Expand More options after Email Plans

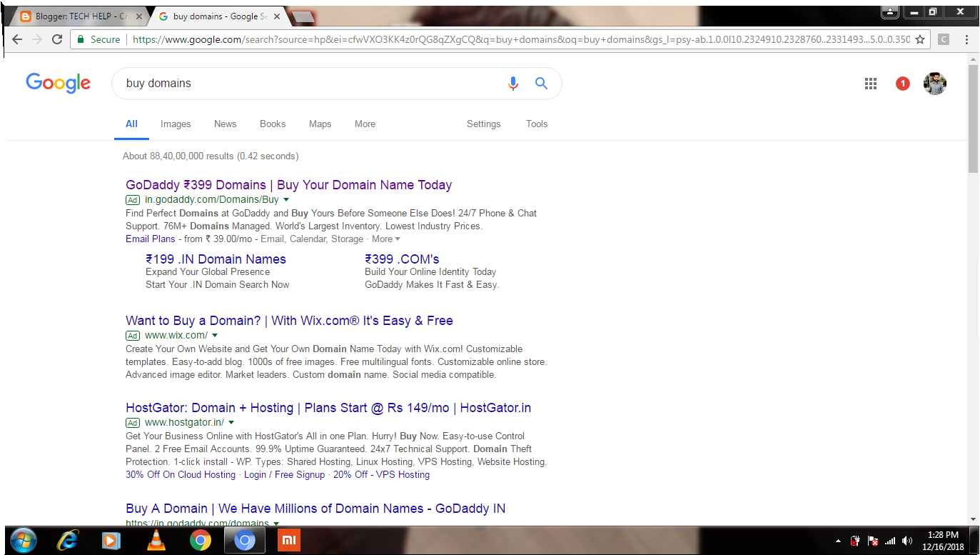(x=385, y=239)
